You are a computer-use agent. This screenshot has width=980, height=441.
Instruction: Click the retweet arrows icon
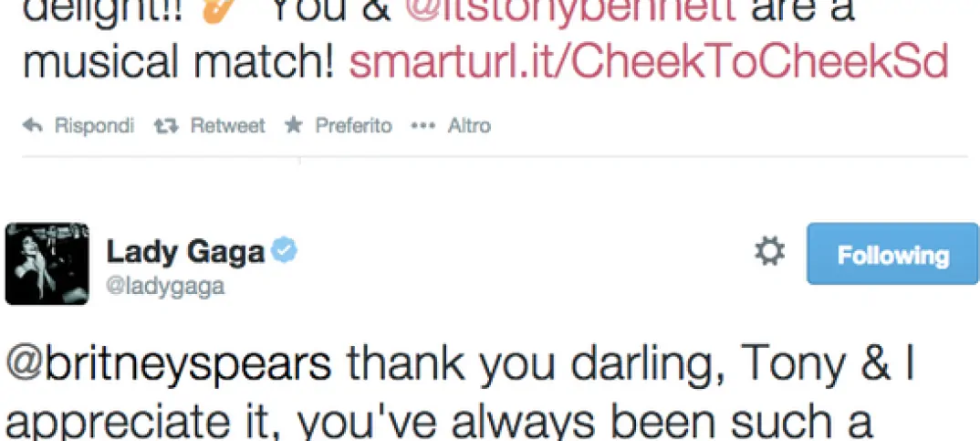tap(165, 126)
